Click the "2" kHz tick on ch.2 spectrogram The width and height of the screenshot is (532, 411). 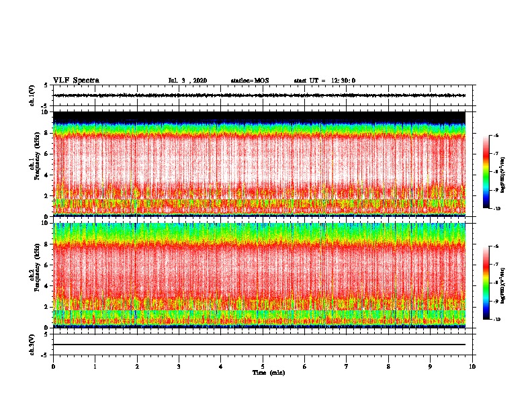(46, 307)
